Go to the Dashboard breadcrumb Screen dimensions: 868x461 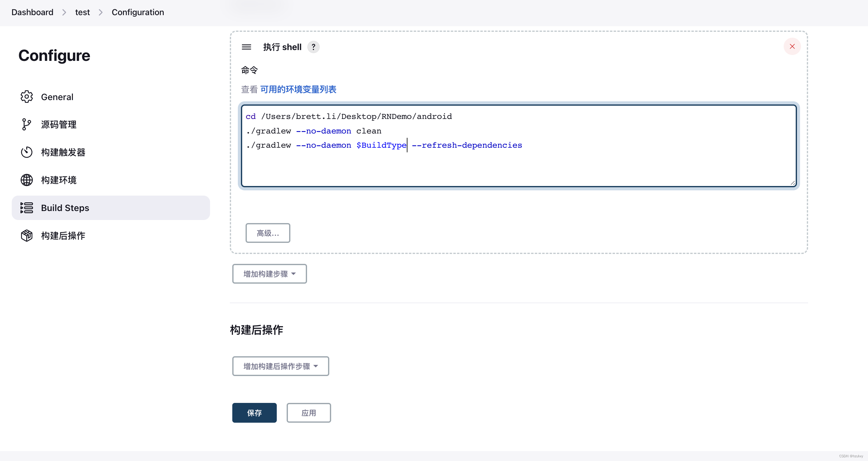point(32,12)
